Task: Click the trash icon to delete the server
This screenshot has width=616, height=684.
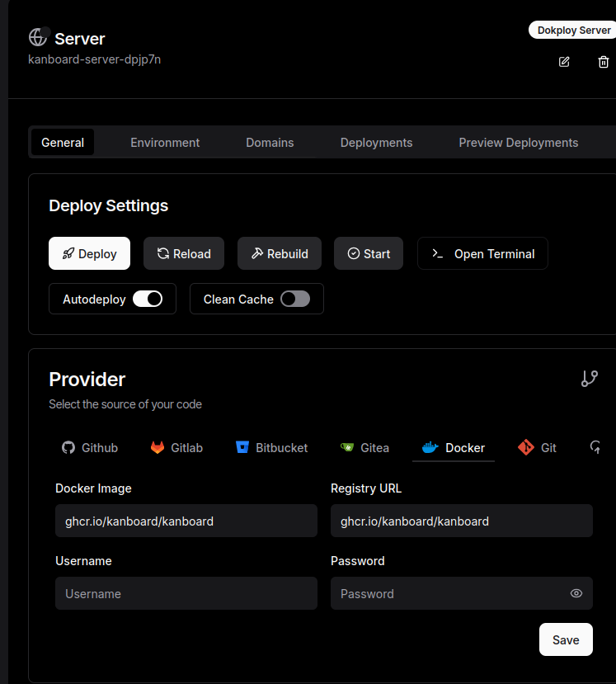Action: (604, 61)
